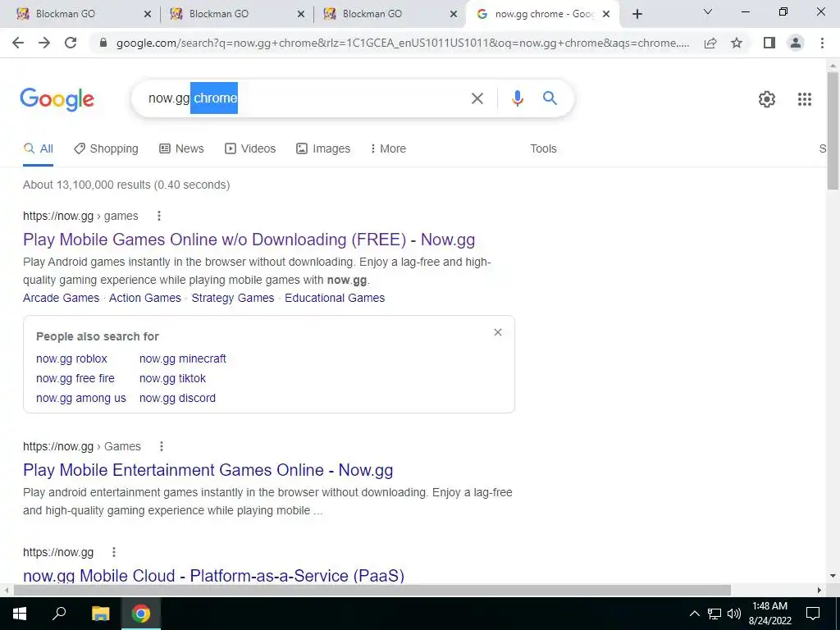This screenshot has height=630, width=840.
Task: Close the now.gg chrome Google tab
Action: pos(606,14)
